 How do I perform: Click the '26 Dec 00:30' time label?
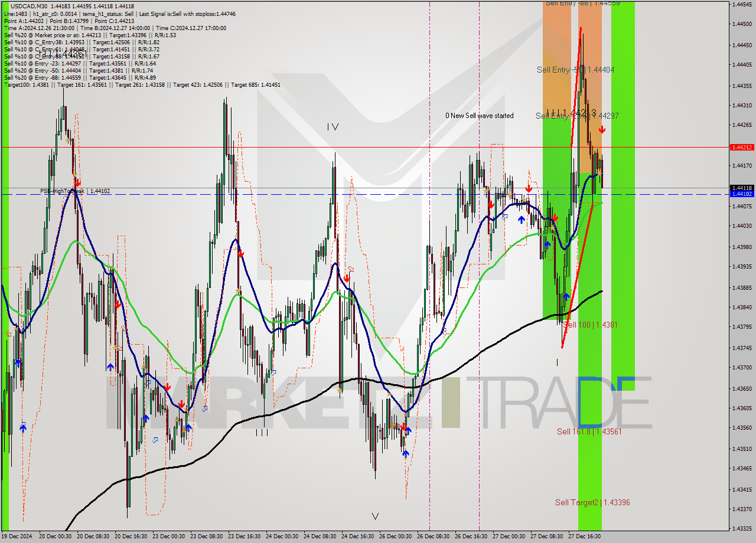[396, 537]
